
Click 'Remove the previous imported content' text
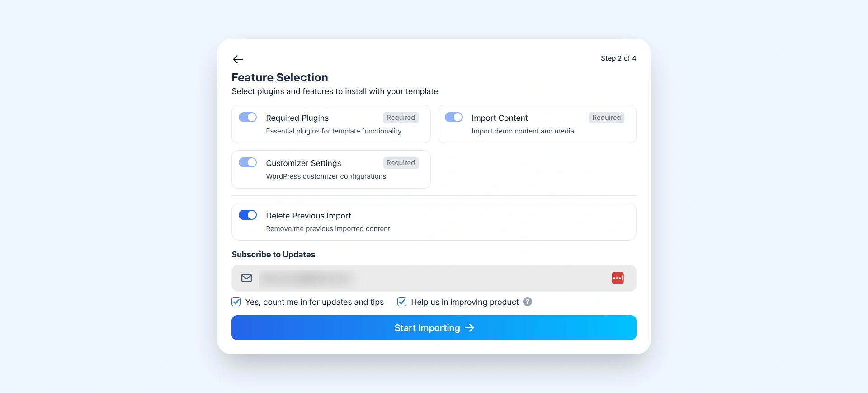[328, 229]
